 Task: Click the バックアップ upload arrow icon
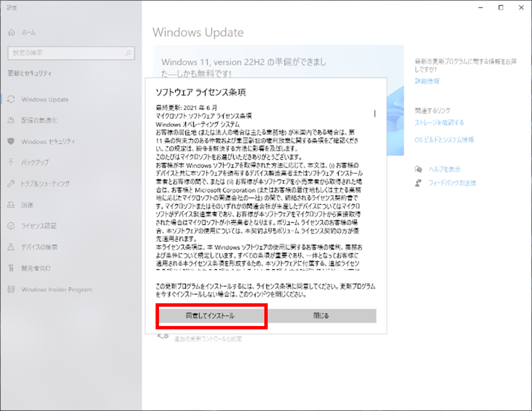tap(11, 162)
